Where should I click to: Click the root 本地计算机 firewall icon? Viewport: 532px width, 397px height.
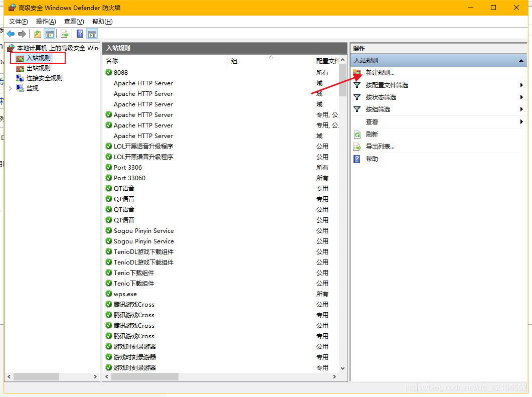click(11, 48)
